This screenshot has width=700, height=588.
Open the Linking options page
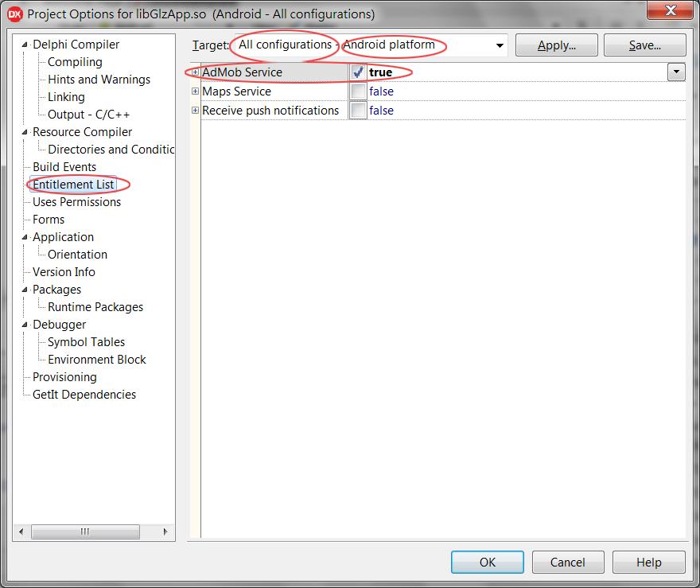(x=66, y=97)
